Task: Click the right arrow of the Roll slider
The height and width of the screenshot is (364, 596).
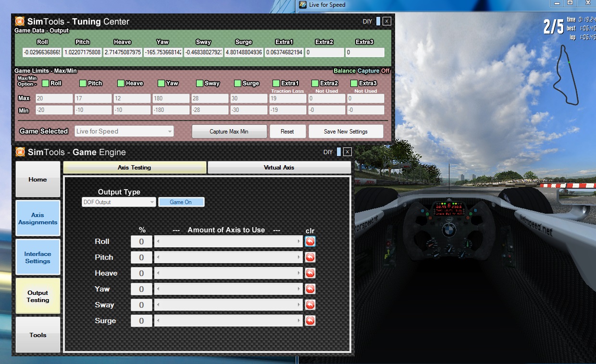Action: [299, 242]
